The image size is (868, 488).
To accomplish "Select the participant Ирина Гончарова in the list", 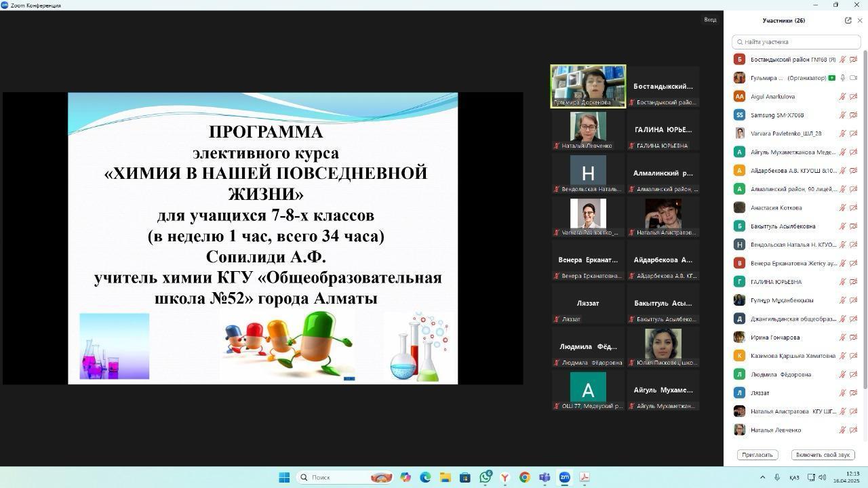I will coord(775,338).
